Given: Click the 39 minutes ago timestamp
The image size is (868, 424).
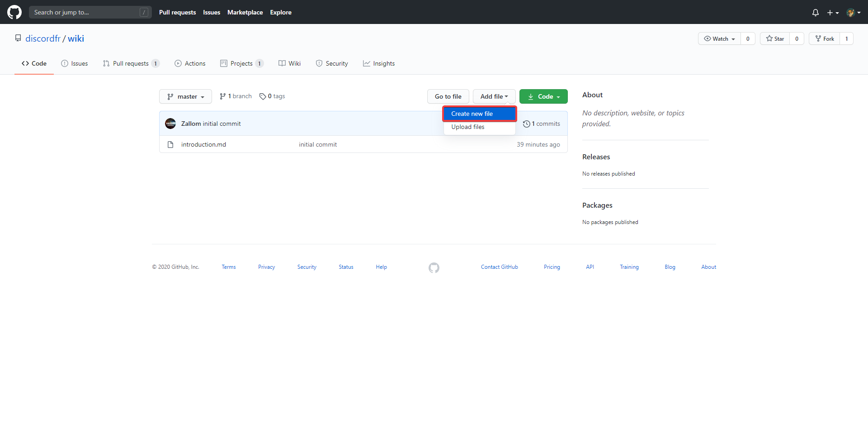Looking at the screenshot, I should [x=538, y=144].
